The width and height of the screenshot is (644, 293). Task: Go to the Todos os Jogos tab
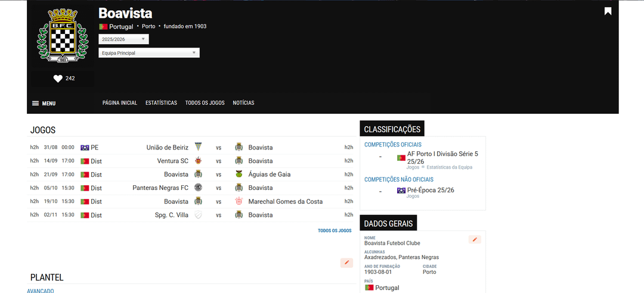(x=205, y=103)
